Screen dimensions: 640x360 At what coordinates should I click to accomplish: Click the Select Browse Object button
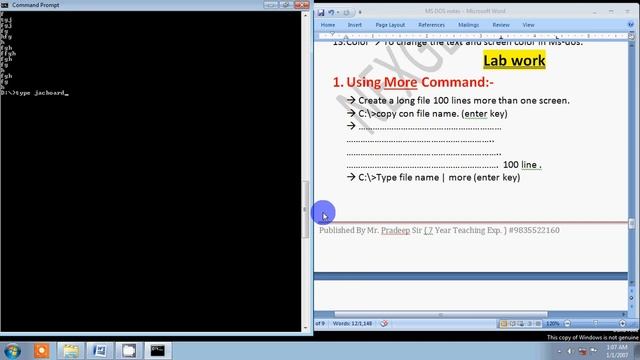click(632, 298)
